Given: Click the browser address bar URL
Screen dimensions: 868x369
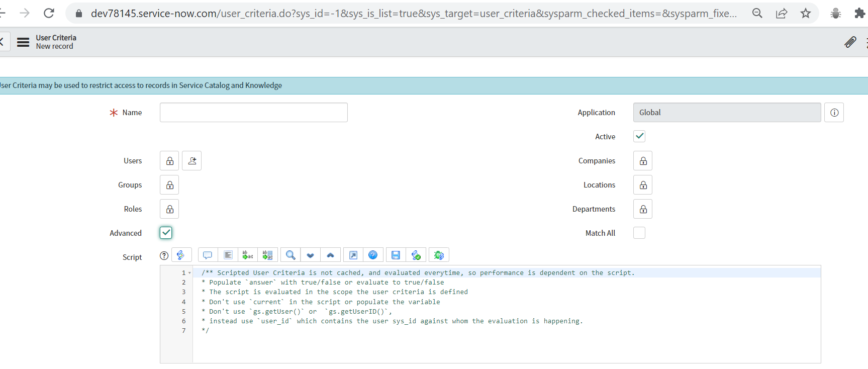Looking at the screenshot, I should coord(414,14).
